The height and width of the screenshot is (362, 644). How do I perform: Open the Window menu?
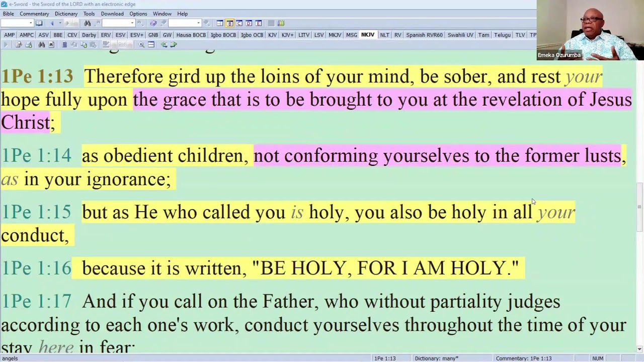coord(162,14)
